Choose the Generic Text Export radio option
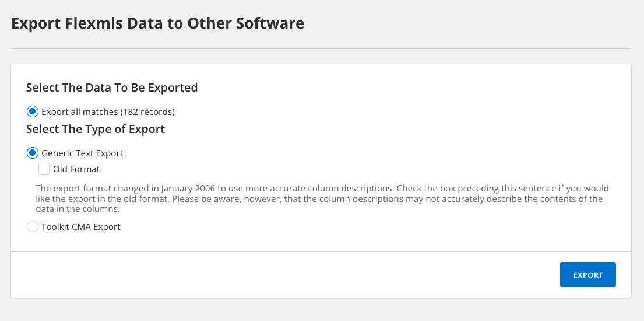This screenshot has width=644, height=321. click(32, 153)
